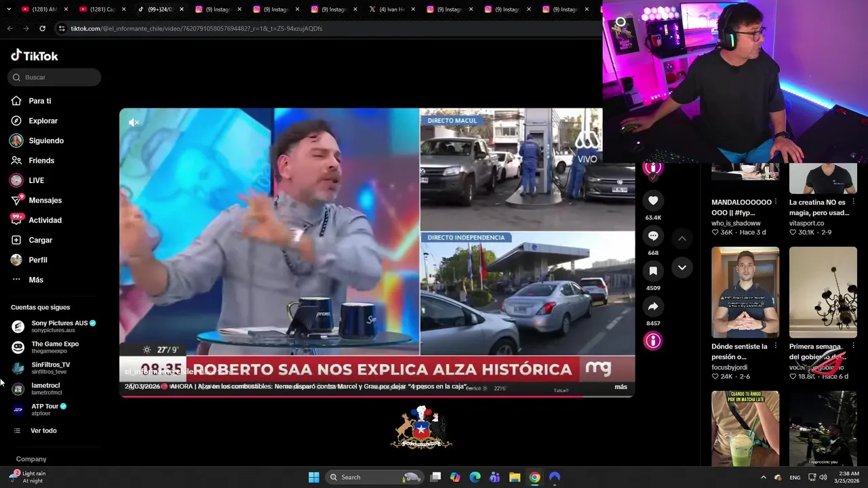Open The Game Expo account

point(45,347)
